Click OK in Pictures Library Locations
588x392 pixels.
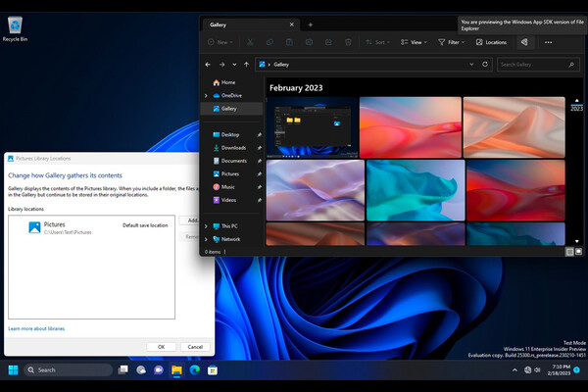[161, 346]
